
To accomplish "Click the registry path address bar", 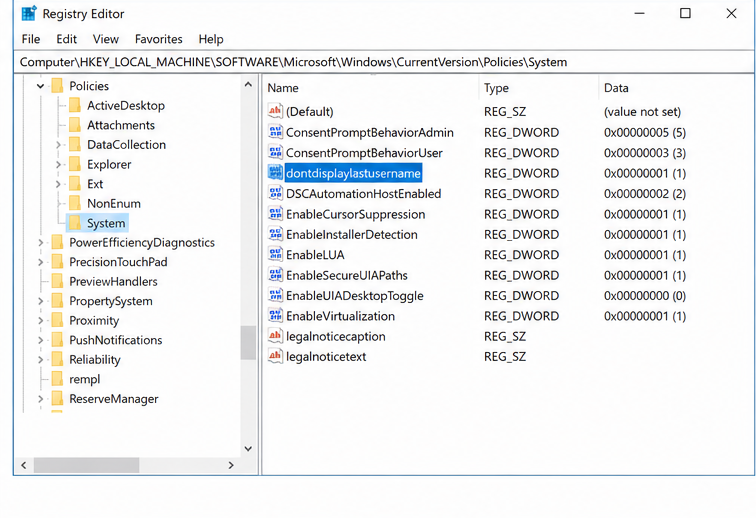I will pos(384,62).
